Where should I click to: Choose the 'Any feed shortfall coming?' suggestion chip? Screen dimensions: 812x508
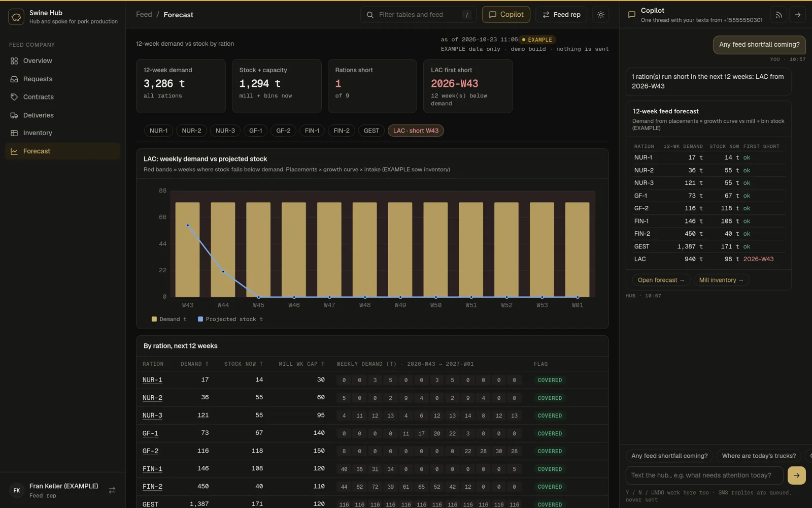(x=669, y=456)
